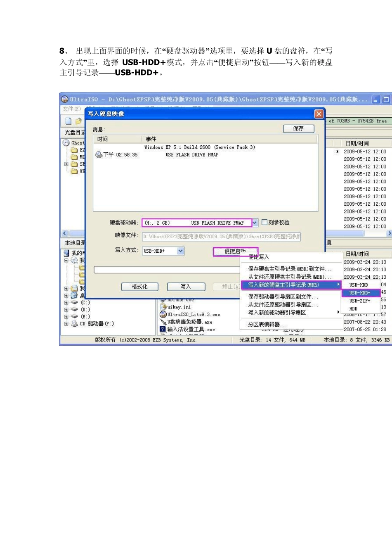The width and height of the screenshot is (392, 555).
Task: Open the 写入方式 write mode dropdown
Action: tap(181, 251)
